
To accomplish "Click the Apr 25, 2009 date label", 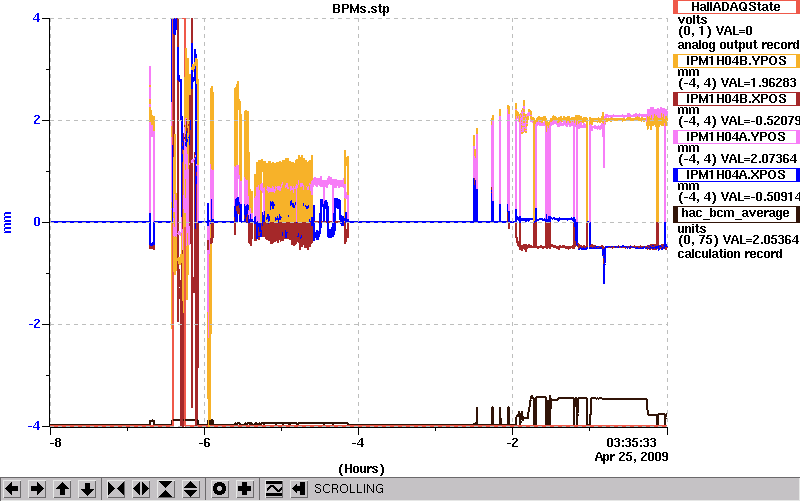I will coord(632,456).
